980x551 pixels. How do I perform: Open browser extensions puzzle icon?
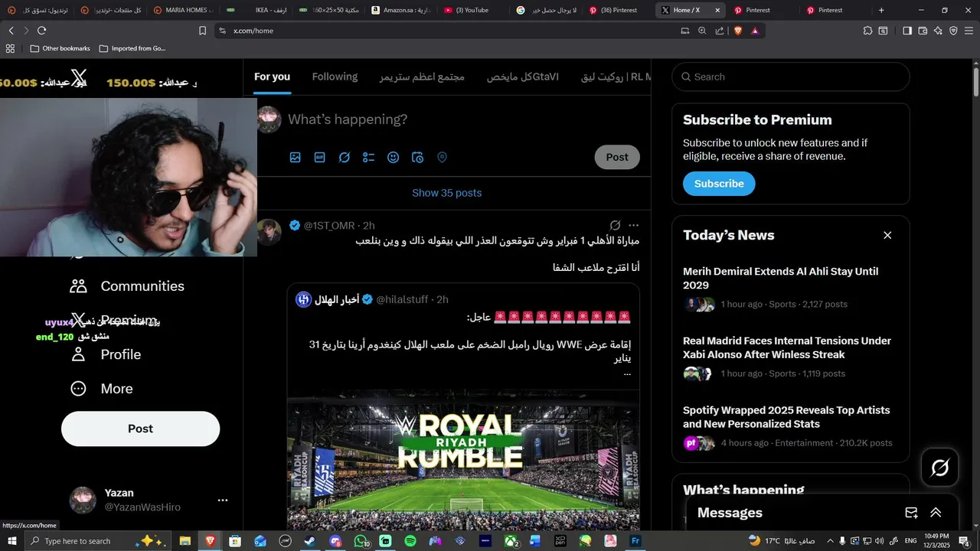coord(867,31)
